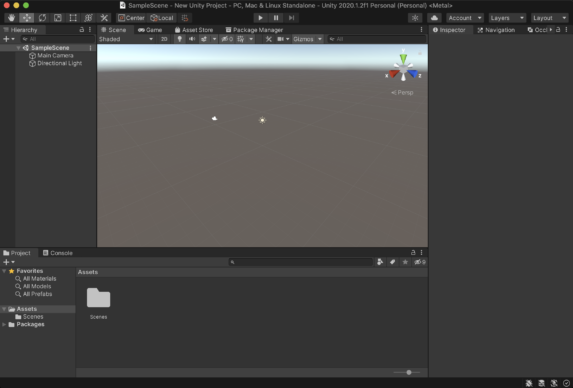Viewport: 573px width, 388px height.
Task: Open Cloud services via cloud icon
Action: pyautogui.click(x=434, y=18)
